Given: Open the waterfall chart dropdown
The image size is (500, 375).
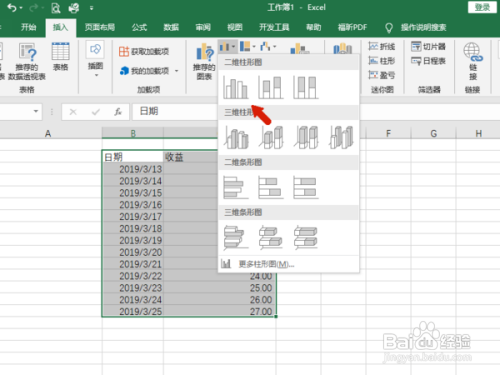Looking at the screenshot, I should (x=268, y=47).
